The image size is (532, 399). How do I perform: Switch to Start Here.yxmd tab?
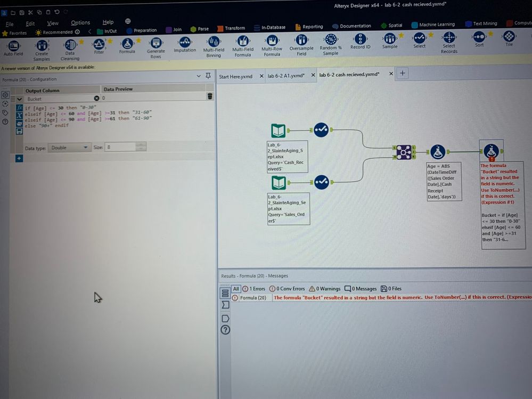pyautogui.click(x=236, y=77)
